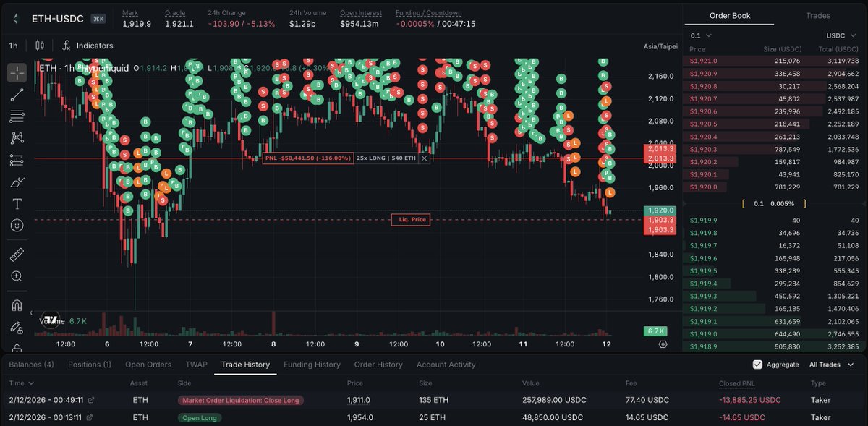The image size is (868, 426).
Task: Open chart settings gear icon
Action: pyautogui.click(x=663, y=344)
